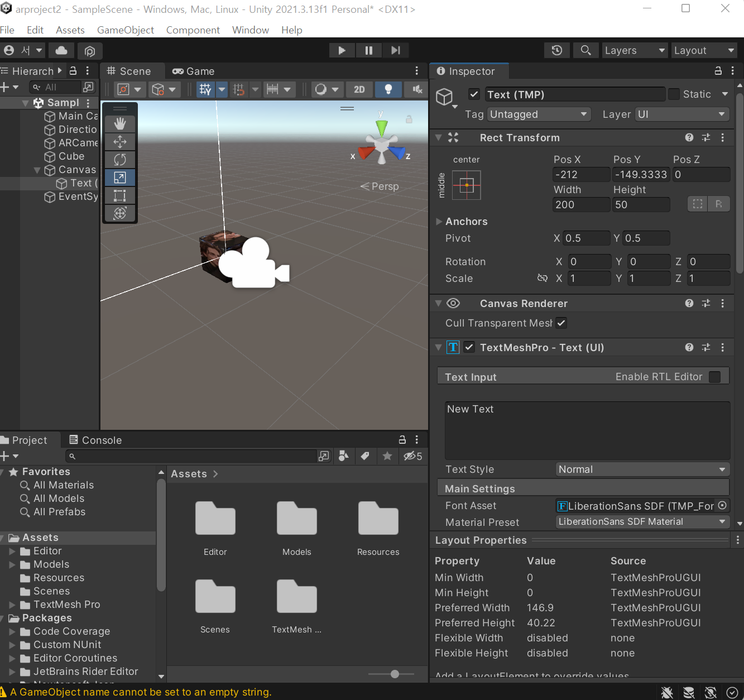
Task: Open the Account dropdown
Action: pos(23,51)
